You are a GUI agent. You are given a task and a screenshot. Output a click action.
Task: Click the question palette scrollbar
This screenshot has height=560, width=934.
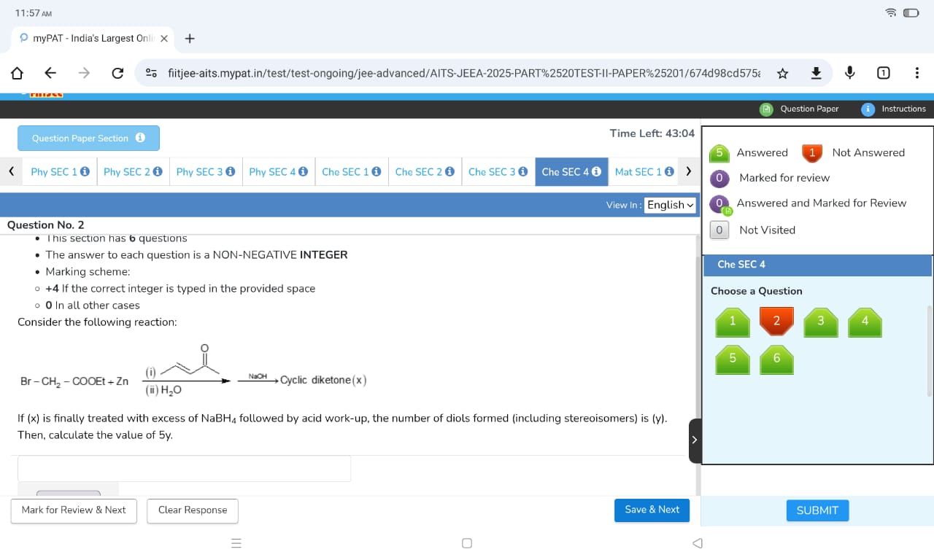pos(929,351)
